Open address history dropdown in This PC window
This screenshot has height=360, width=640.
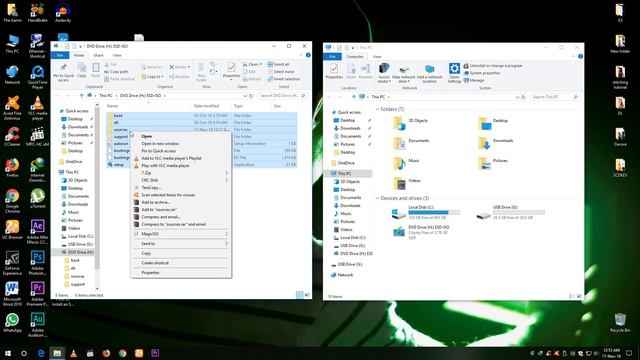coord(517,97)
